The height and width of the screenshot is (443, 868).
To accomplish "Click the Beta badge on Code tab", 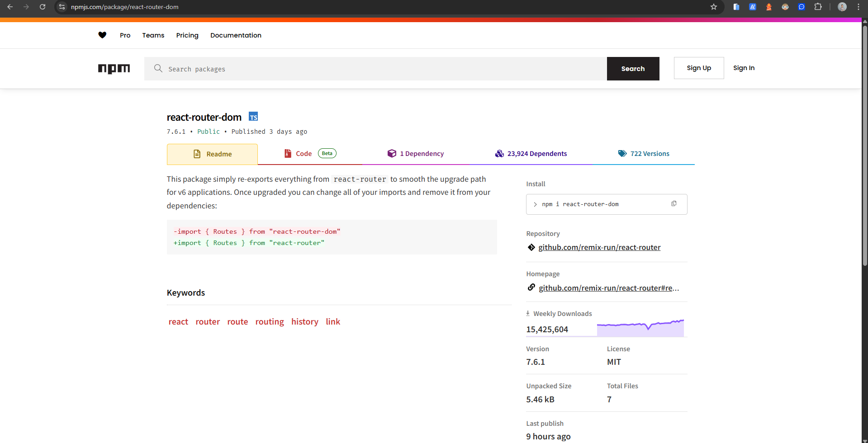I will 327,153.
